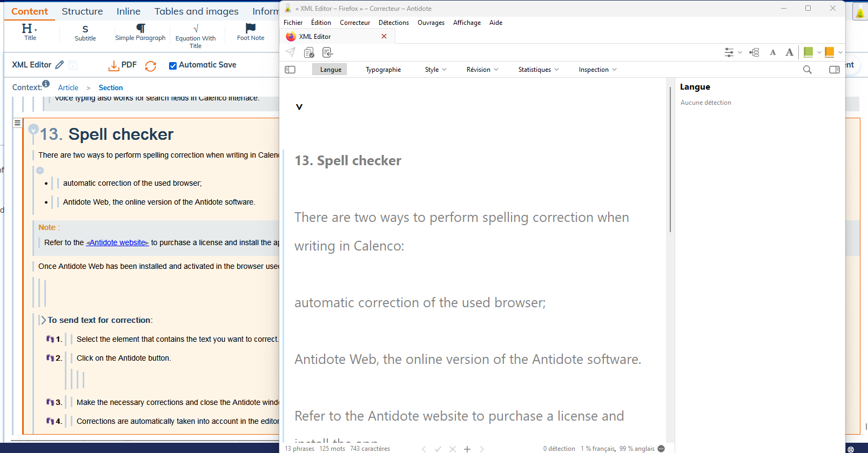868x453 pixels.
Task: Close the XML Editor document tab
Action: tap(384, 36)
